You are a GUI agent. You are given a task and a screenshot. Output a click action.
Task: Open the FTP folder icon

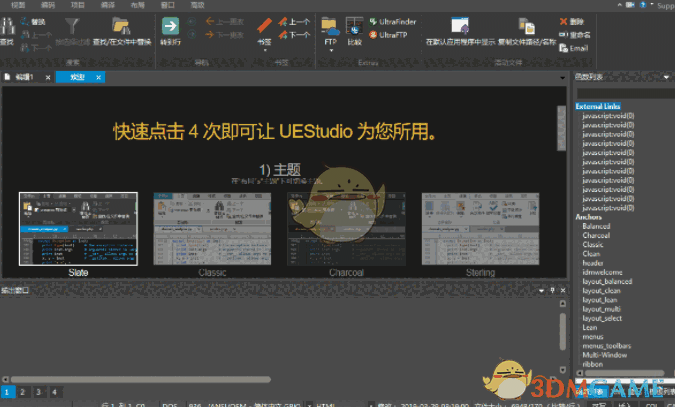tap(330, 27)
